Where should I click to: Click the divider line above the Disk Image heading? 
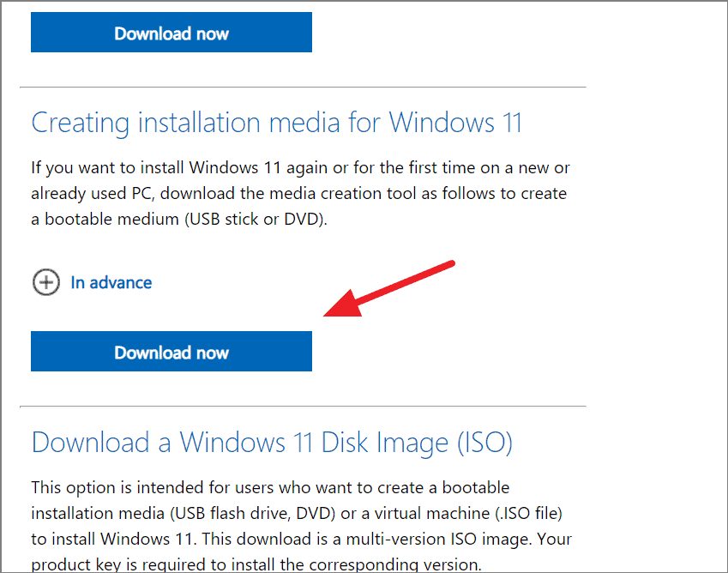click(x=303, y=407)
